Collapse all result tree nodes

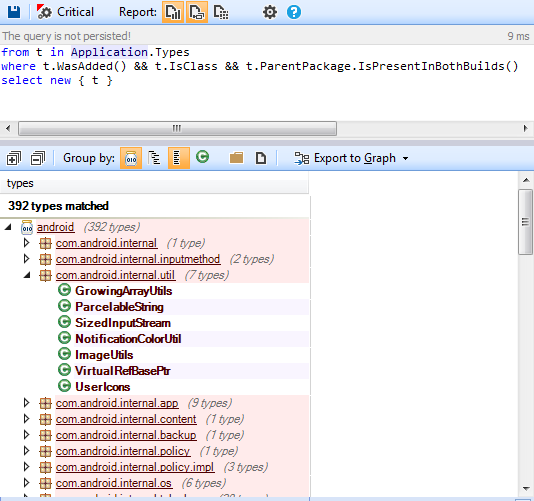pos(37,158)
